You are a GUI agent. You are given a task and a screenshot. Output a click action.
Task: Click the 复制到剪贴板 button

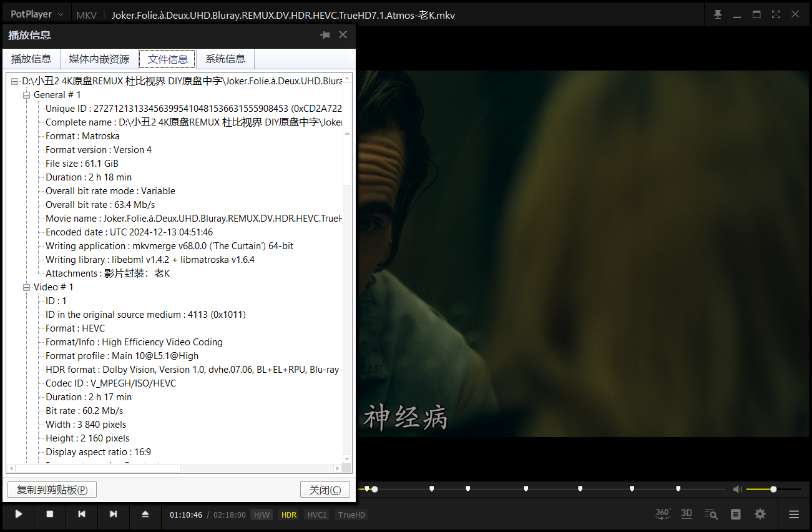coord(52,490)
